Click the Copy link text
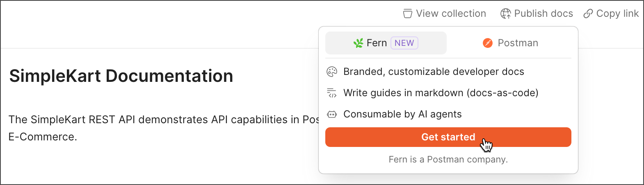Viewport: 644px width, 185px height. [x=617, y=14]
